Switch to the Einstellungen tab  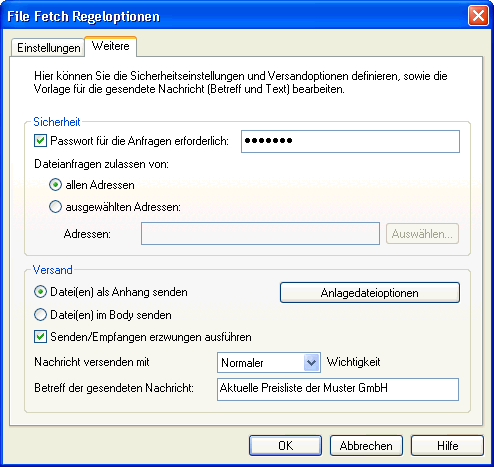tap(48, 48)
